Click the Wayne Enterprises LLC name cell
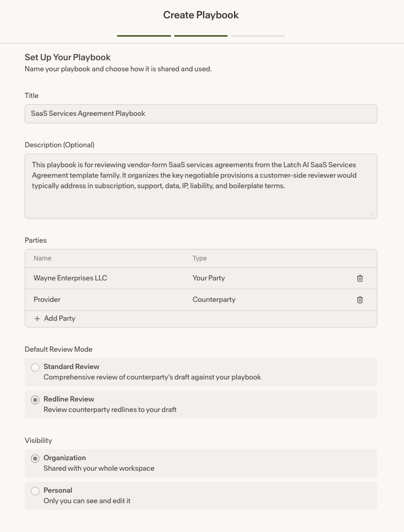Screen dimensions: 404x532 70,278
